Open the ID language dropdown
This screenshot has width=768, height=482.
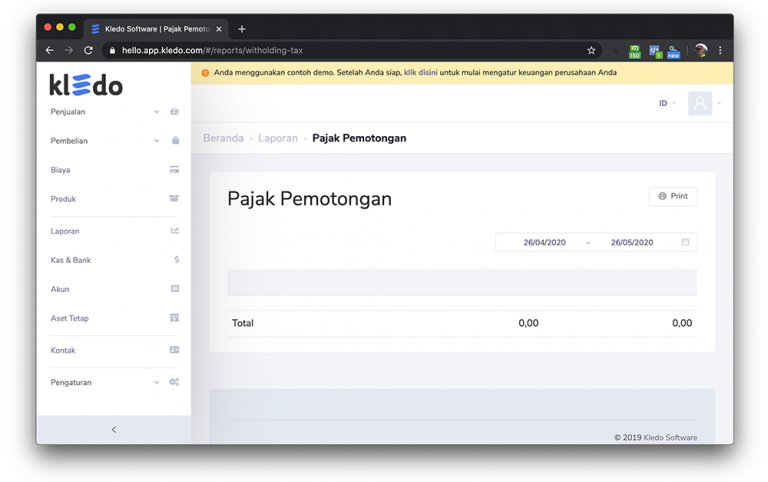pos(667,103)
